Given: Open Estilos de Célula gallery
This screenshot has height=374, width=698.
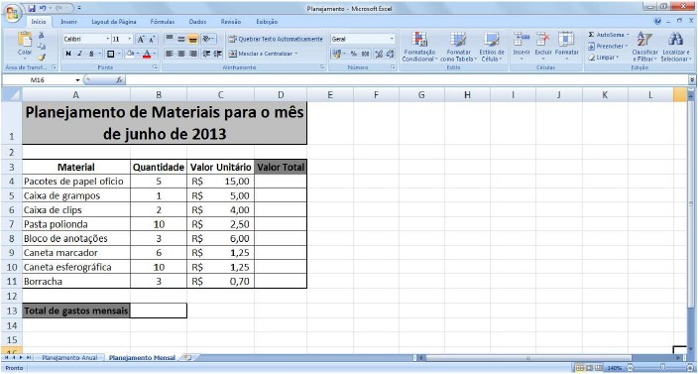Looking at the screenshot, I should point(491,46).
